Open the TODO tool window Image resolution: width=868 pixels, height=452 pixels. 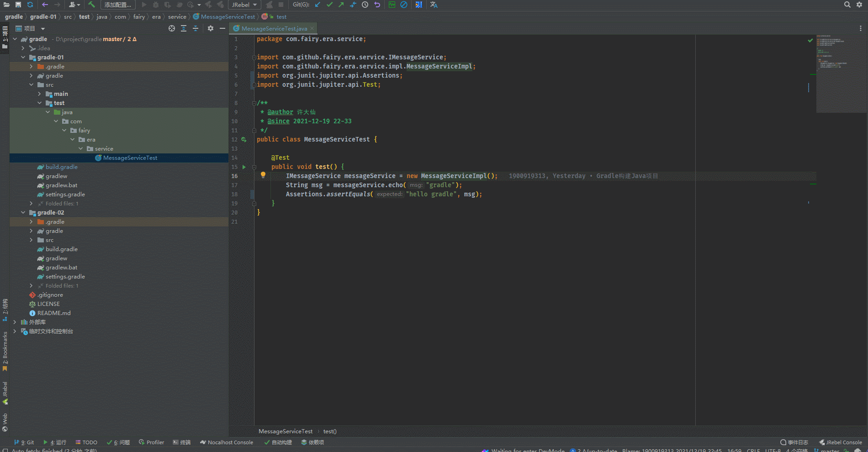pos(86,442)
